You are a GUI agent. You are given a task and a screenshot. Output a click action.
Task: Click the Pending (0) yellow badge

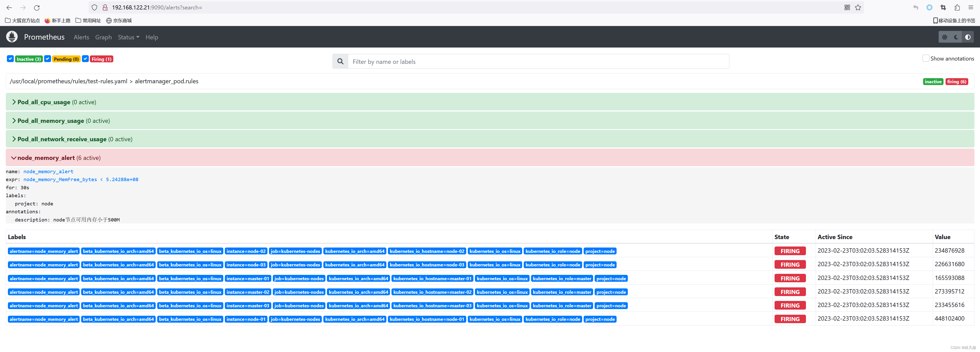66,59
